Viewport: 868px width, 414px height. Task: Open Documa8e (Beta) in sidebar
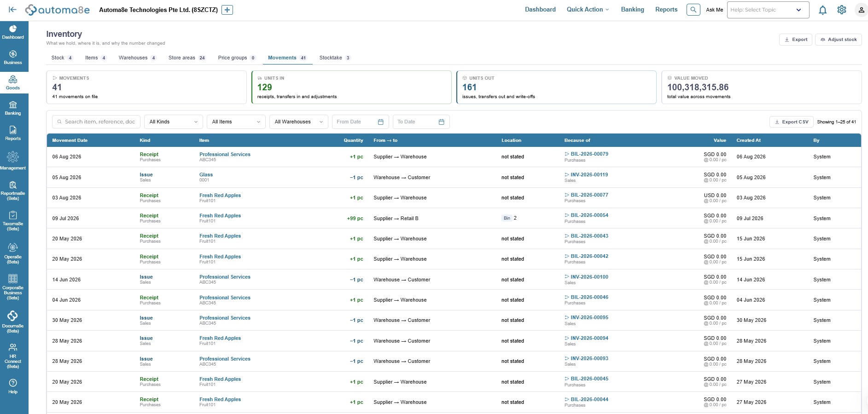[13, 321]
